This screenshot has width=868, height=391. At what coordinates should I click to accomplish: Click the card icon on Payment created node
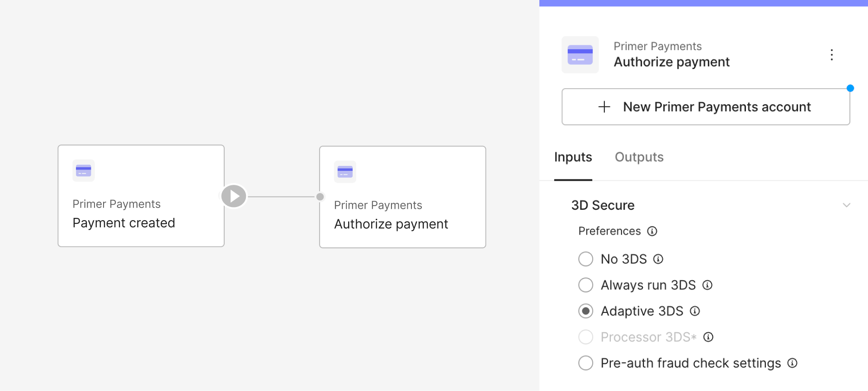(84, 170)
